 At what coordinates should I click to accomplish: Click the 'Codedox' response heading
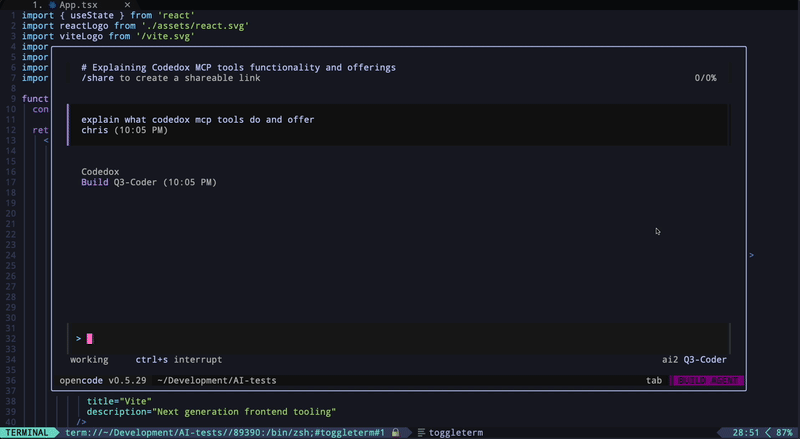[x=100, y=172]
